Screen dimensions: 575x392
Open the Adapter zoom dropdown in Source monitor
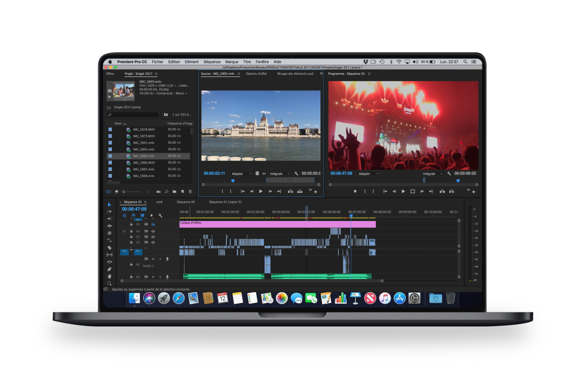[x=241, y=174]
